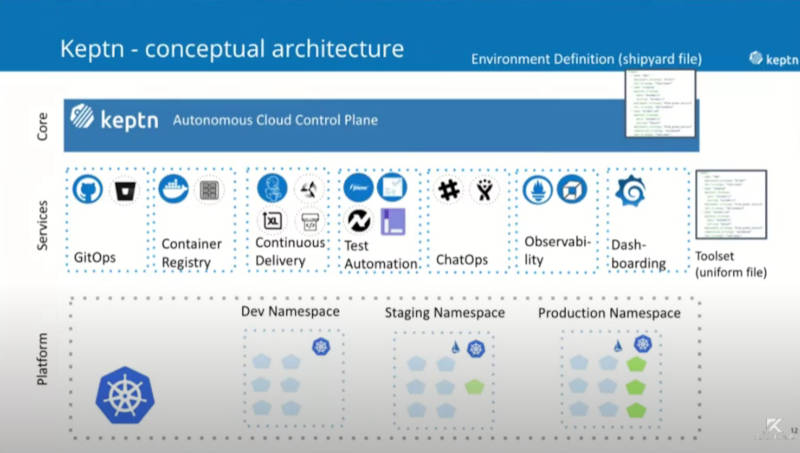This screenshot has width=800, height=453.
Task: Open the shipyard file document thumbnail
Action: tap(661, 104)
